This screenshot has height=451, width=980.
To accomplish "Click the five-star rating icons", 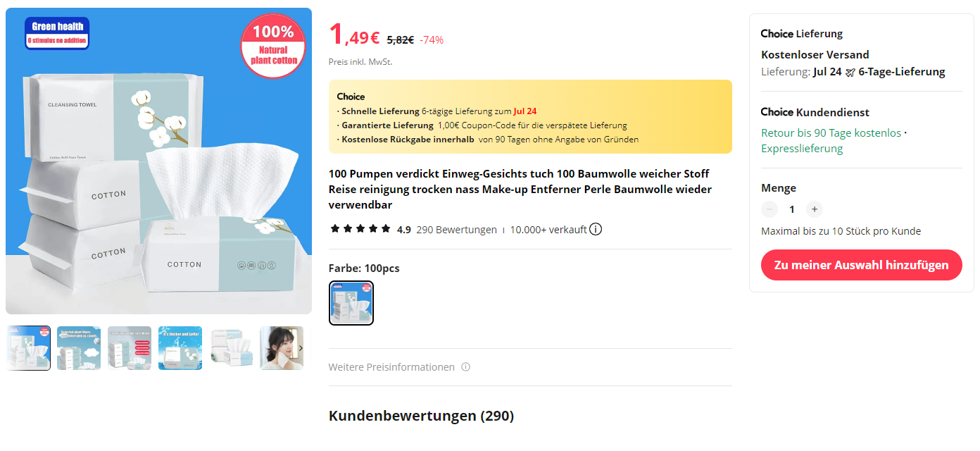I will click(x=360, y=229).
